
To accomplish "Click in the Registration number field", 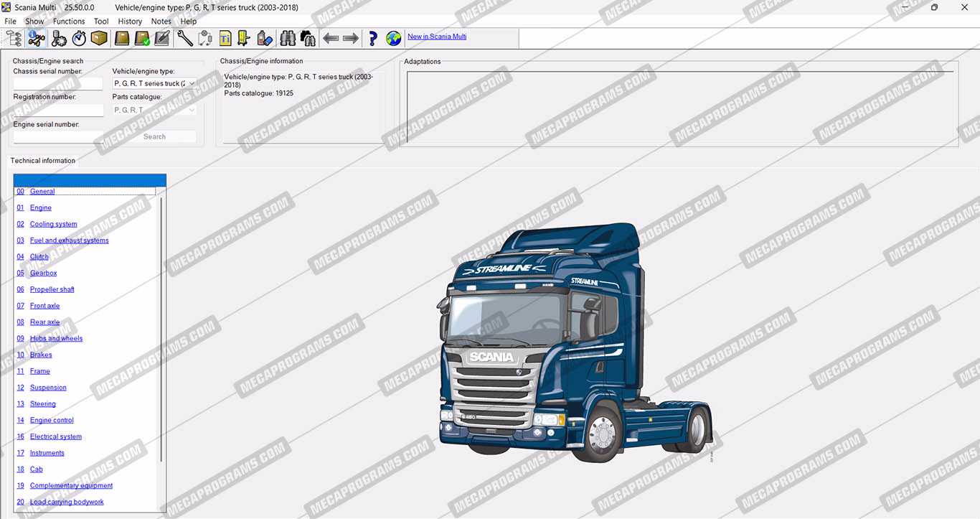I will [x=58, y=110].
